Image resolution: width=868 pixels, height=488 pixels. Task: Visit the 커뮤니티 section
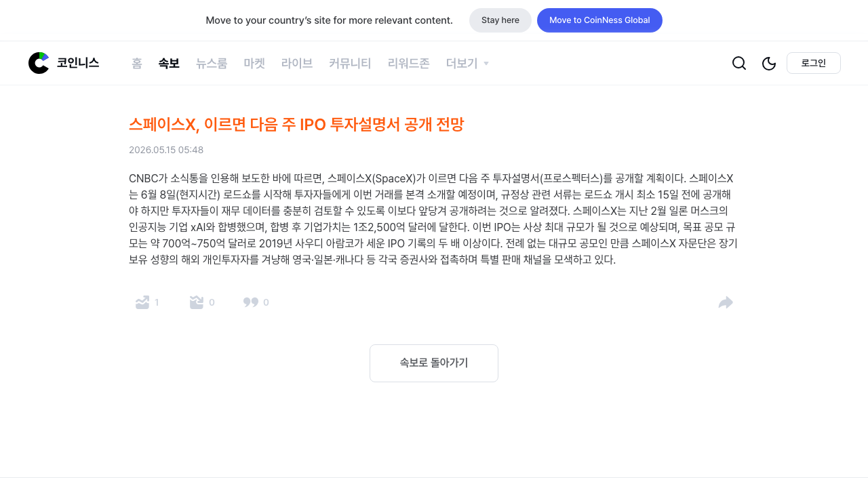[350, 63]
